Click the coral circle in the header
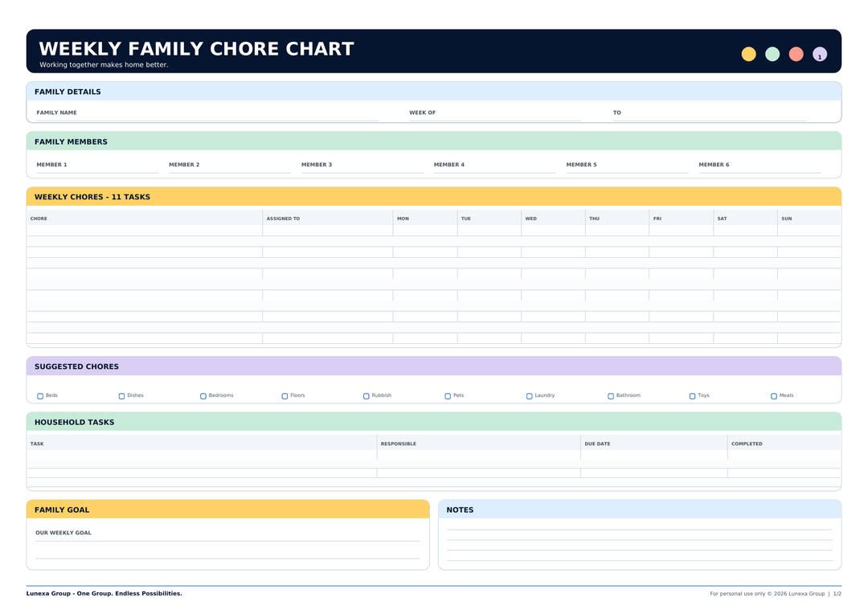This screenshot has width=868, height=614. [796, 54]
